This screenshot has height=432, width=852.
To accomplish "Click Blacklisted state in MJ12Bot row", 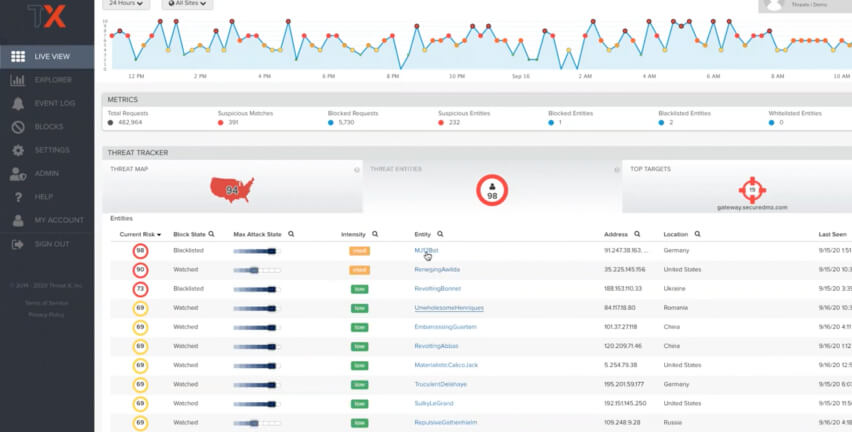I will (189, 251).
